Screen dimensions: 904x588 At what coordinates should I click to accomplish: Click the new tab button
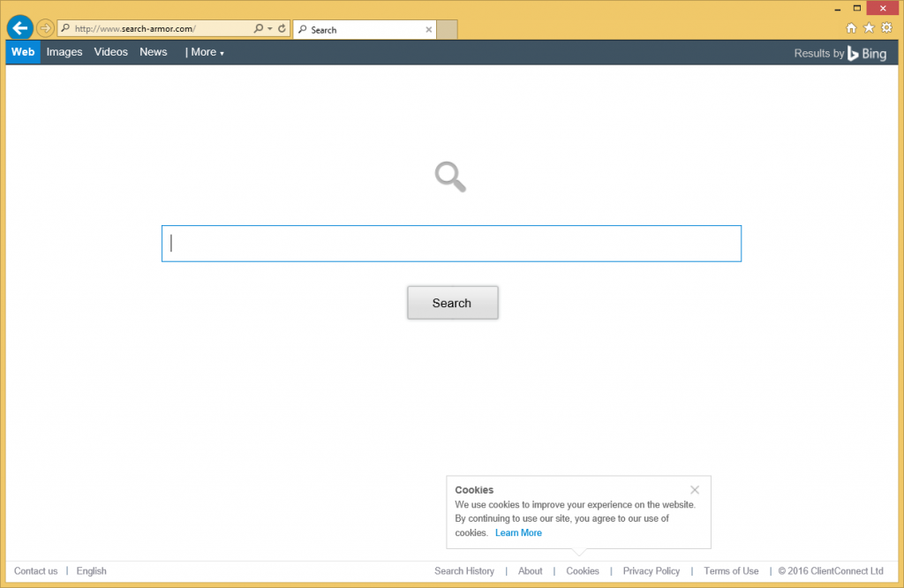pyautogui.click(x=448, y=29)
